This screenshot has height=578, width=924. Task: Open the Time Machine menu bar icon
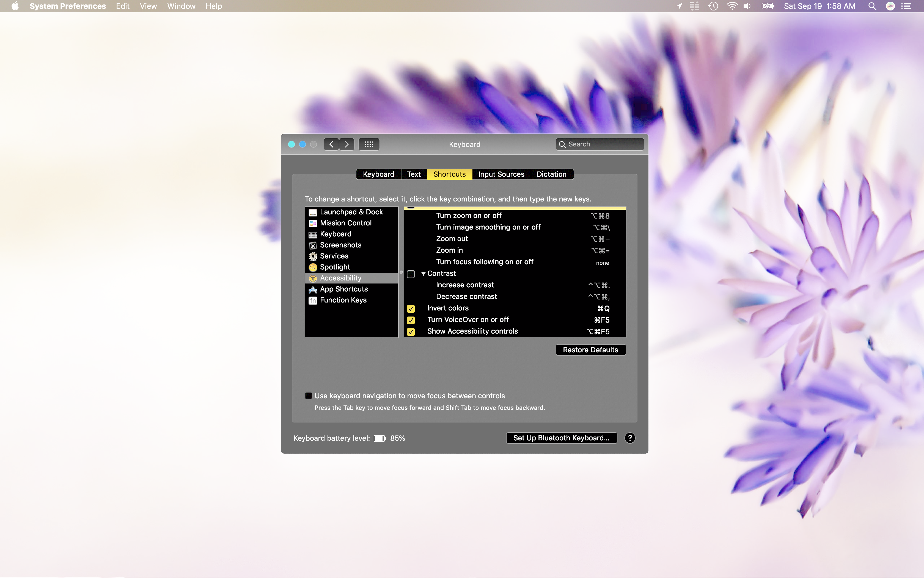[x=713, y=6]
